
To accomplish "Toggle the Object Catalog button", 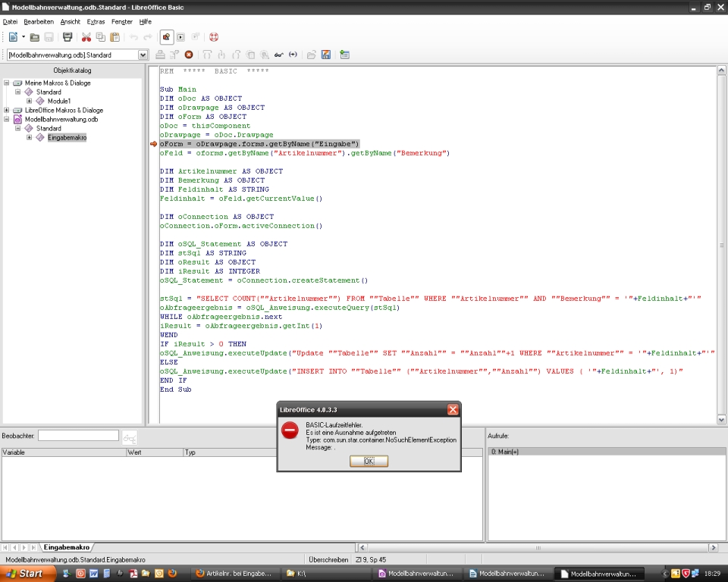I will (x=166, y=37).
